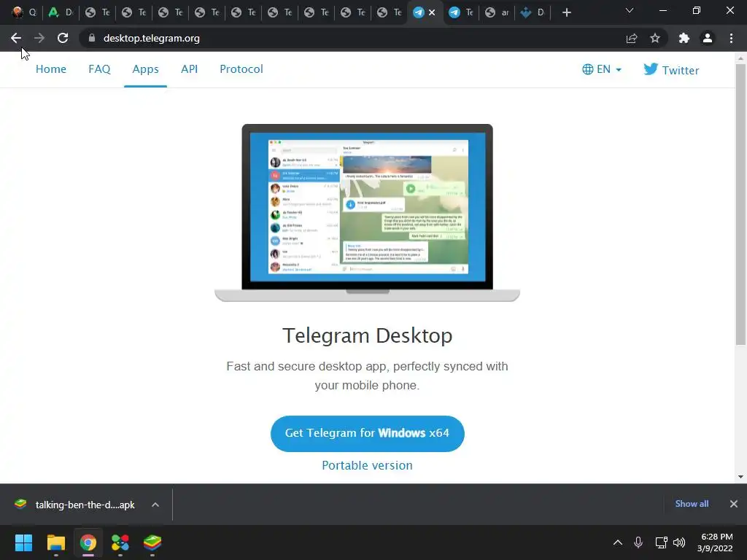The height and width of the screenshot is (560, 747).
Task: Open the downloaded talking-ben apk file
Action: point(76,505)
